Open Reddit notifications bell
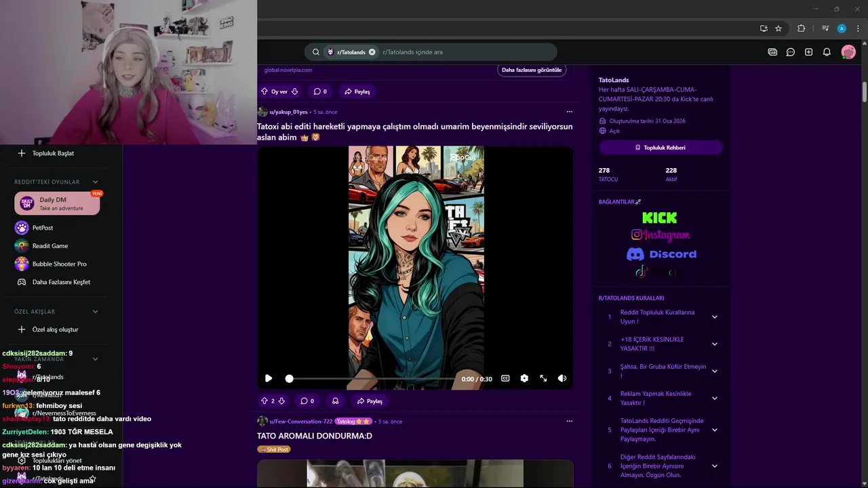 coord(827,52)
